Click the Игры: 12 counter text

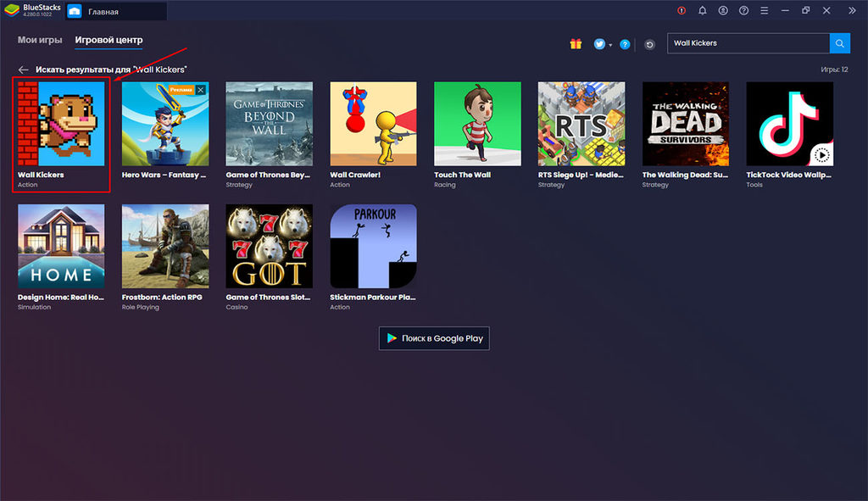tap(834, 70)
